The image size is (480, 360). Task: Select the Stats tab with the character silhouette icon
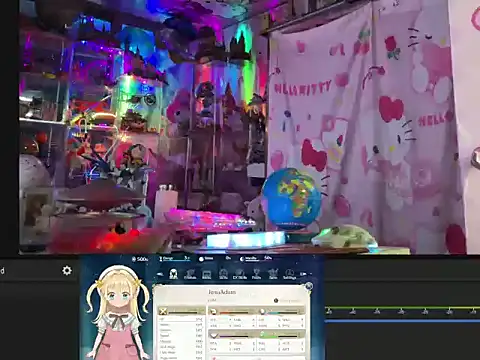pos(173,274)
